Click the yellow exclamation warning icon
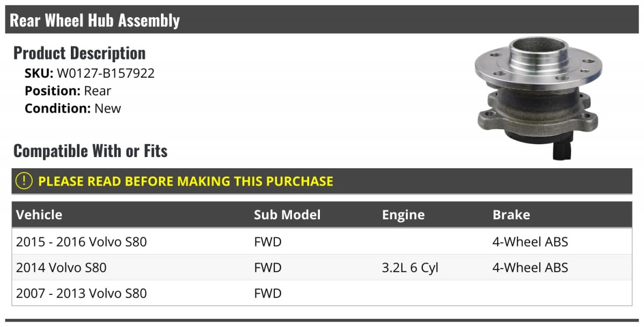Image resolution: width=644 pixels, height=327 pixels. point(24,181)
